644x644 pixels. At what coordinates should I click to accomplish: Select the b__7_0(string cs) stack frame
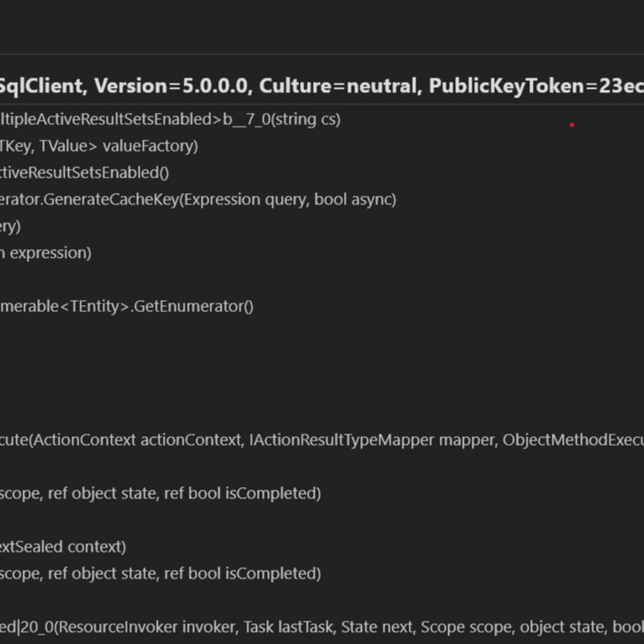click(x=281, y=119)
